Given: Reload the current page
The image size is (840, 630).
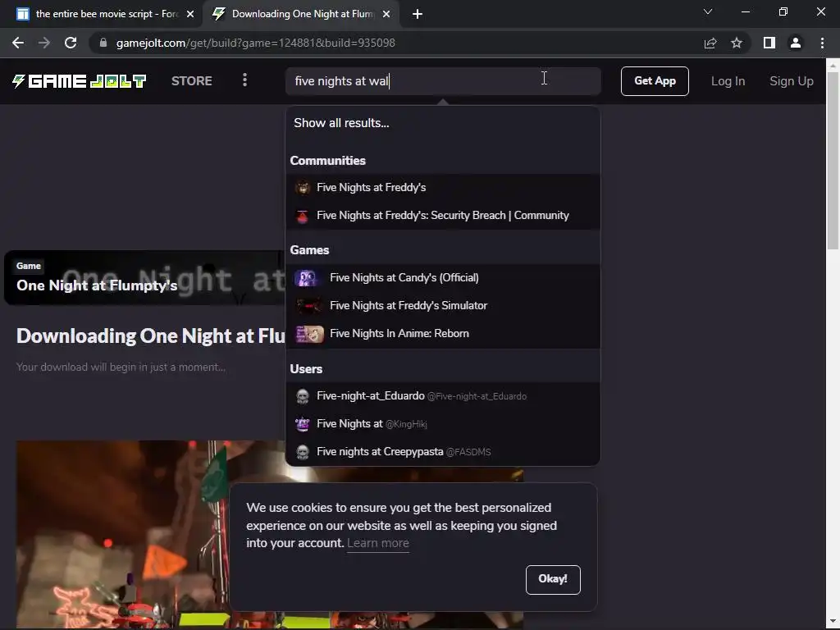Looking at the screenshot, I should (71, 43).
